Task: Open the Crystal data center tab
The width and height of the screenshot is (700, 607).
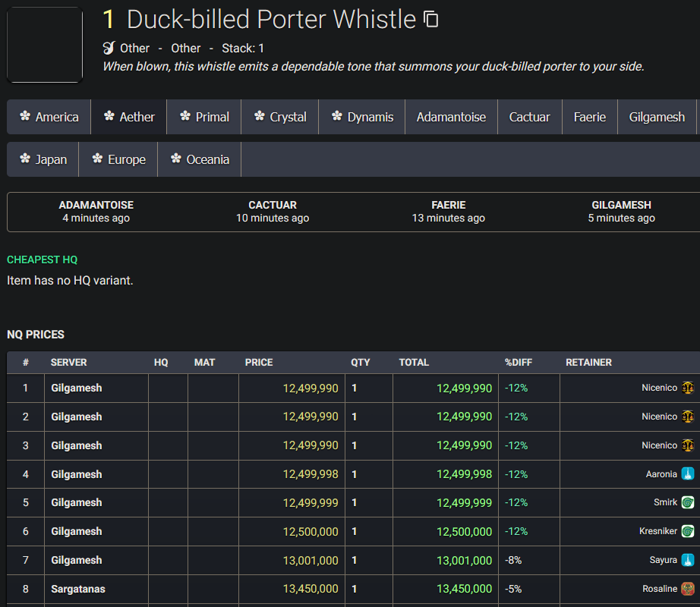Action: [280, 117]
